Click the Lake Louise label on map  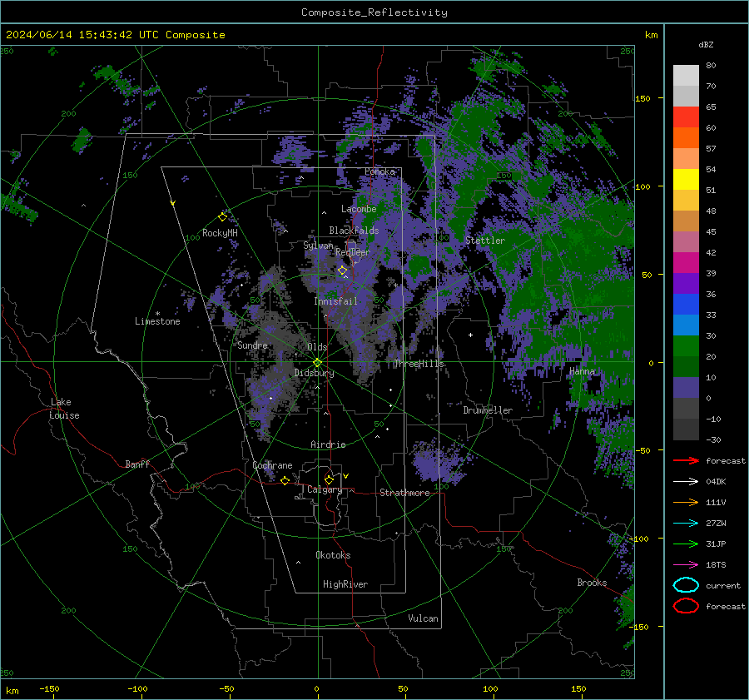coord(64,409)
